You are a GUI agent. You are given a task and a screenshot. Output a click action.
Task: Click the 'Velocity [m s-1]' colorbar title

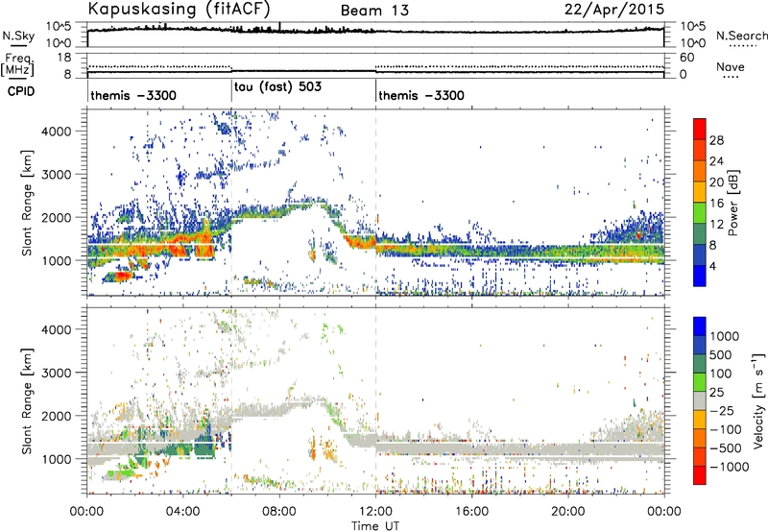click(758, 401)
